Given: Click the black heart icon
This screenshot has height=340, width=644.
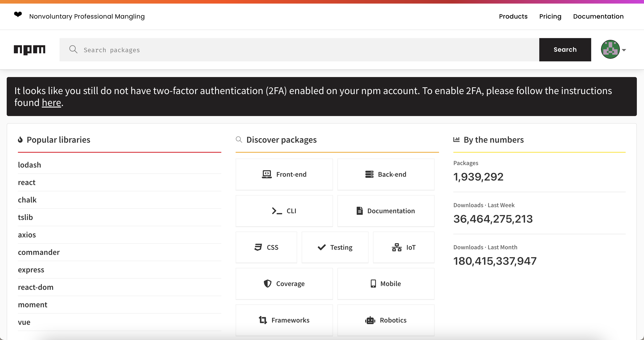Looking at the screenshot, I should 18,15.
